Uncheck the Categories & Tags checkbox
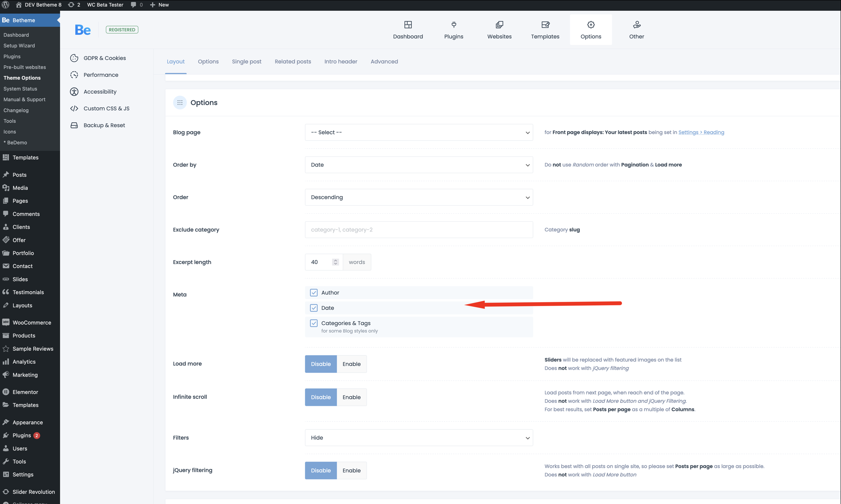This screenshot has width=841, height=504. (314, 323)
